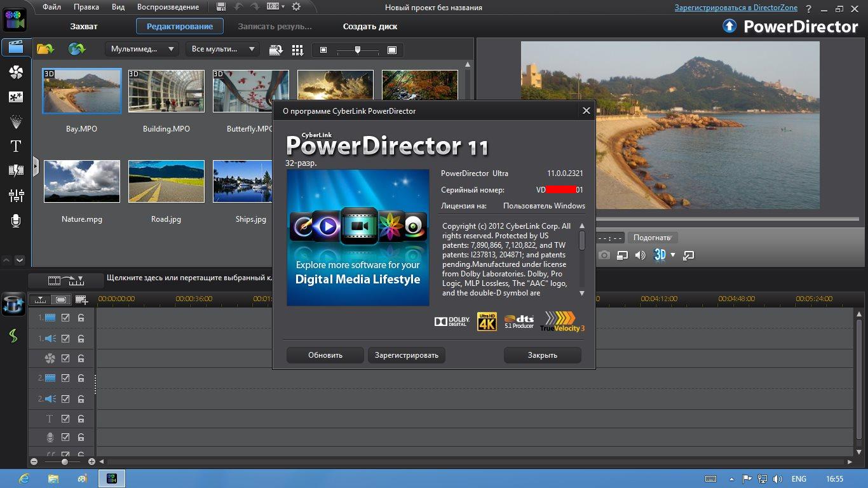This screenshot has height=488, width=868.
Task: Open the Audio Mixing Room icon
Action: (x=16, y=195)
